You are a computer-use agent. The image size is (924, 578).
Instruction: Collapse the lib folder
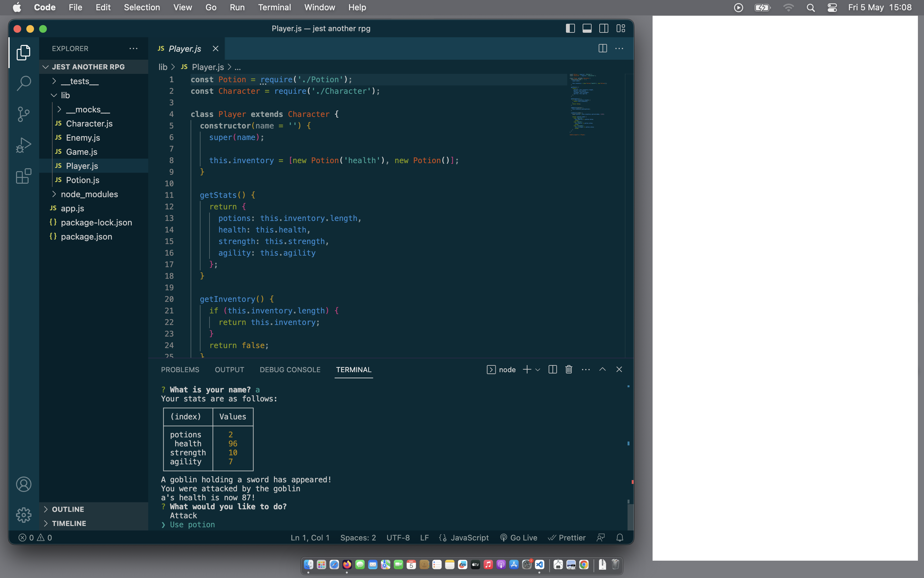coord(94,95)
